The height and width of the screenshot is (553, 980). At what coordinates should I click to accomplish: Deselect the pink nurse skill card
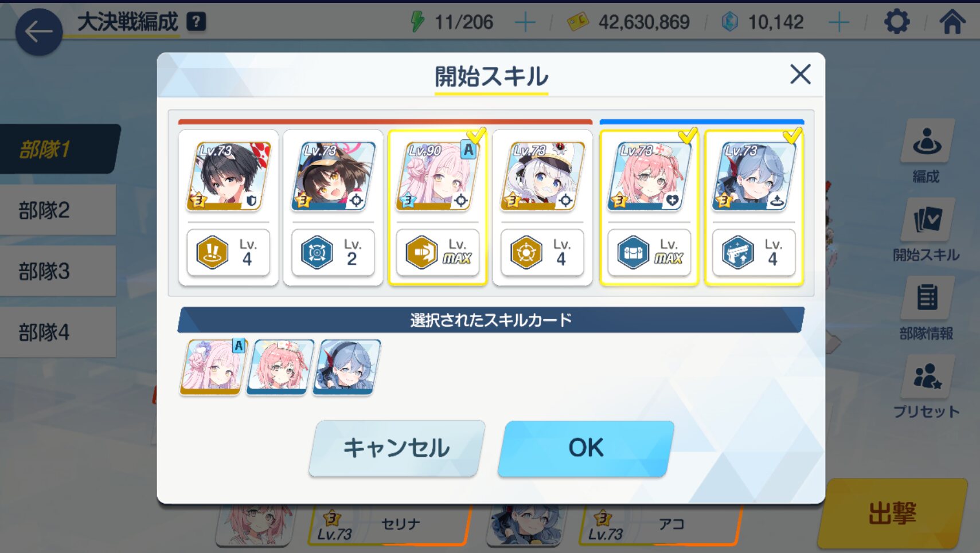(x=649, y=207)
